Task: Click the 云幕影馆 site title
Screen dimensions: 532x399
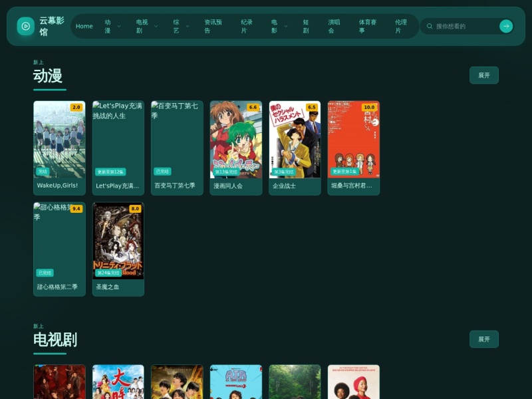Action: 52,26
